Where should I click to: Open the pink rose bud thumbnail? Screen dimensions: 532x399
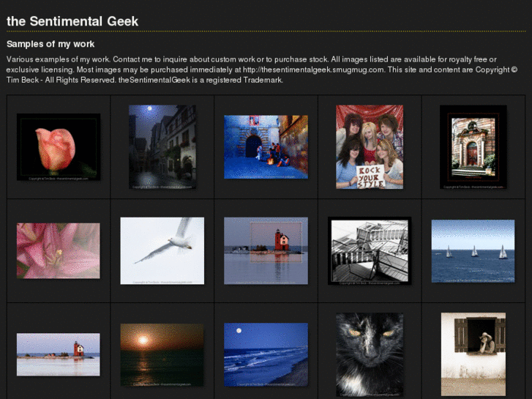59,146
